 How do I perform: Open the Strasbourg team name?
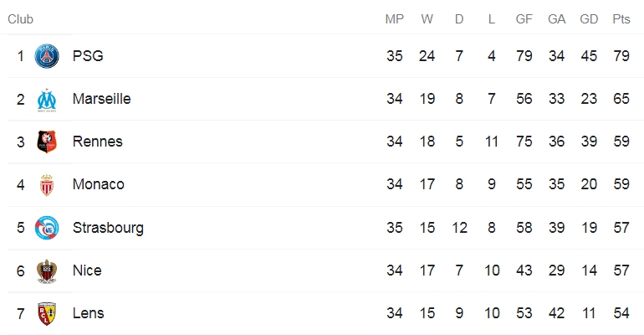[109, 228]
